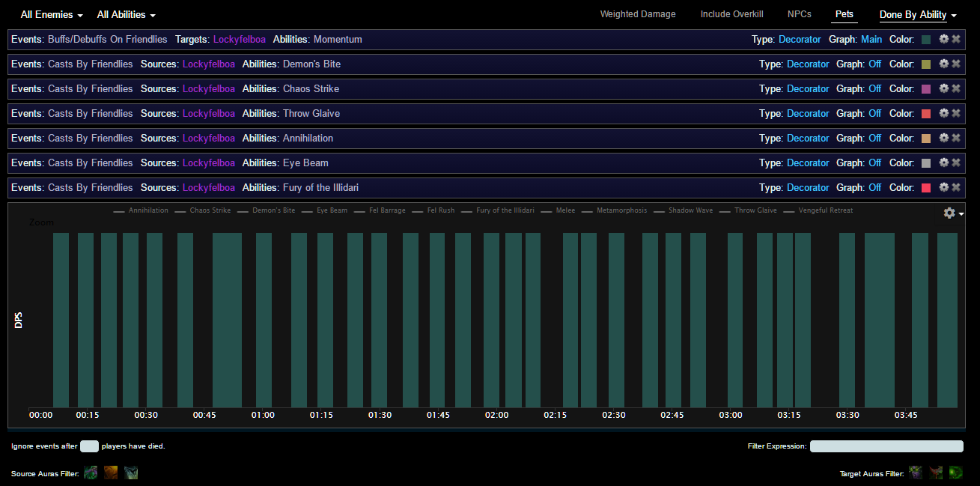The width and height of the screenshot is (980, 486).
Task: Remove the Fury of the Illidari pin
Action: click(956, 187)
